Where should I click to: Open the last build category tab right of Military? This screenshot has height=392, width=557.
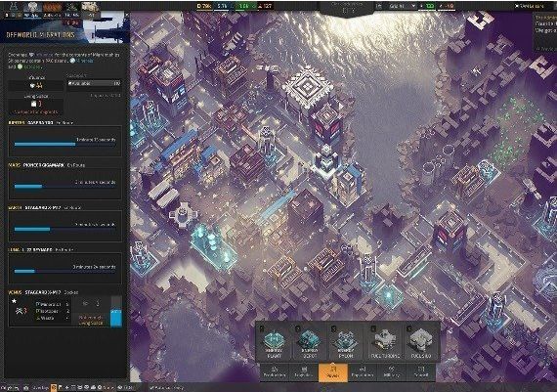click(x=421, y=371)
